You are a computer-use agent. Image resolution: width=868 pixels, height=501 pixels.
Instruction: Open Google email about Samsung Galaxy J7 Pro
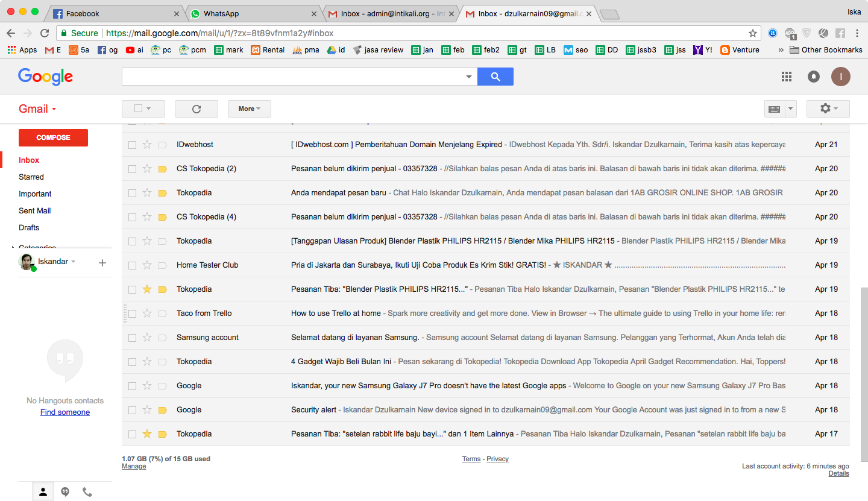pyautogui.click(x=486, y=386)
